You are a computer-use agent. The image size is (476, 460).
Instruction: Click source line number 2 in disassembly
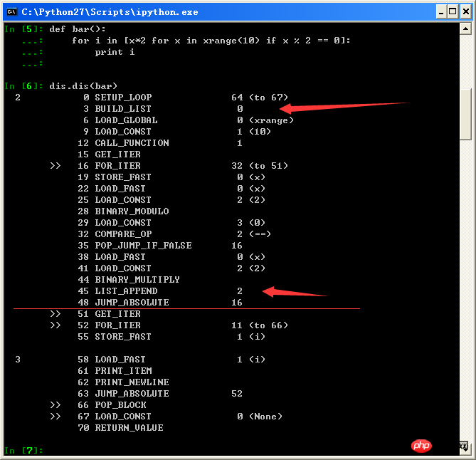pyautogui.click(x=18, y=98)
